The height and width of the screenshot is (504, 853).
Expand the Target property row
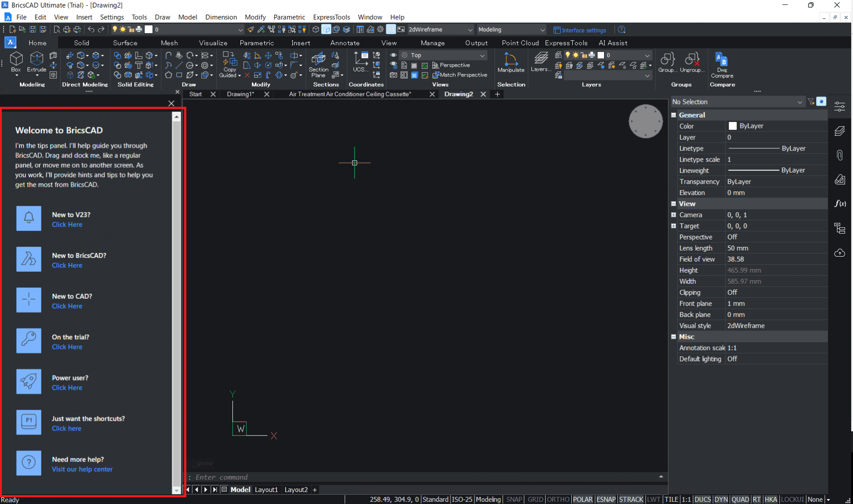[x=674, y=226]
